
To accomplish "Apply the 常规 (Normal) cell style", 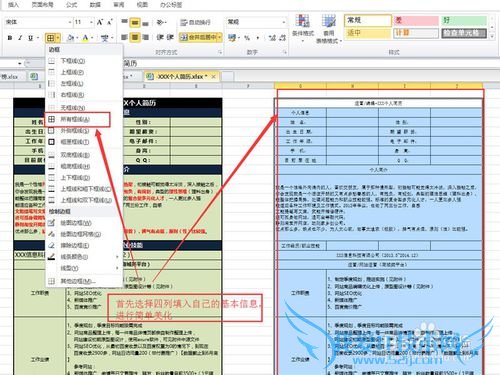I will [x=368, y=20].
